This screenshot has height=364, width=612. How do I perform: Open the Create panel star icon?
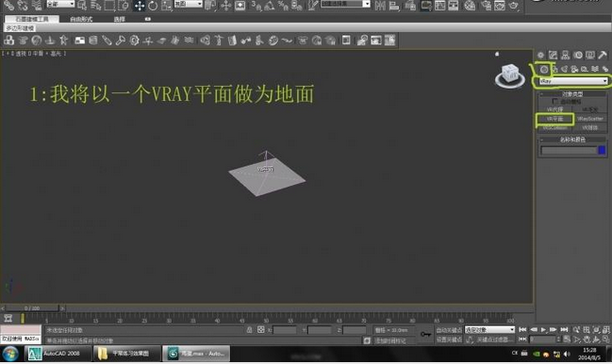pyautogui.click(x=540, y=55)
